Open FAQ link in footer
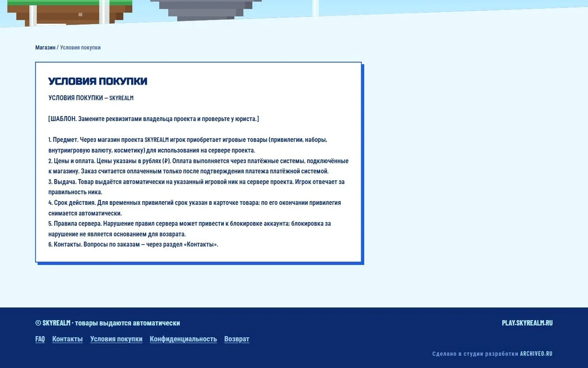The height and width of the screenshot is (368, 588). pyautogui.click(x=40, y=339)
